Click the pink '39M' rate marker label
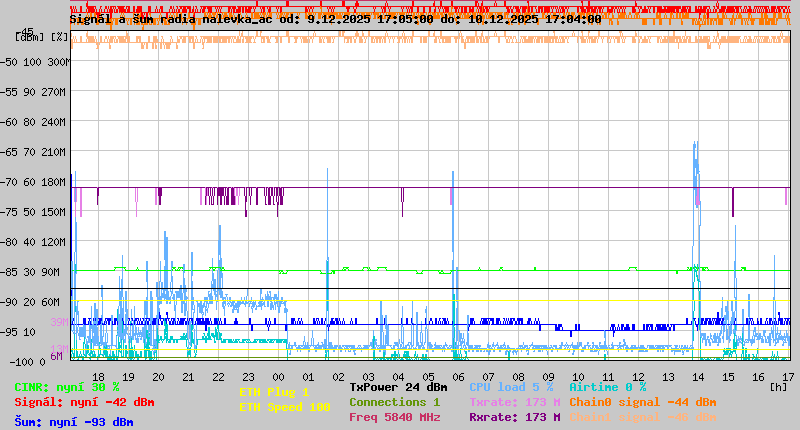This screenshot has height=430, width=800. [x=59, y=322]
